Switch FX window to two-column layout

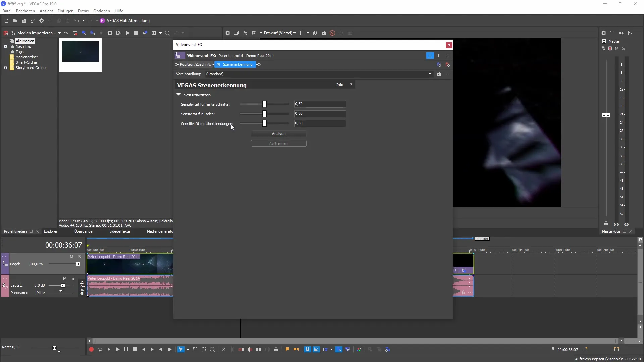(x=438, y=55)
